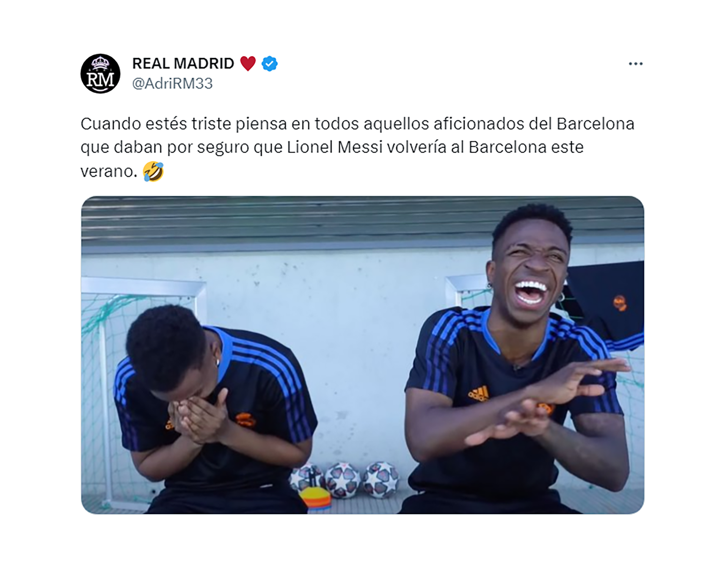
Task: Click the laughing emoji after 'verano.'
Action: click(x=154, y=171)
